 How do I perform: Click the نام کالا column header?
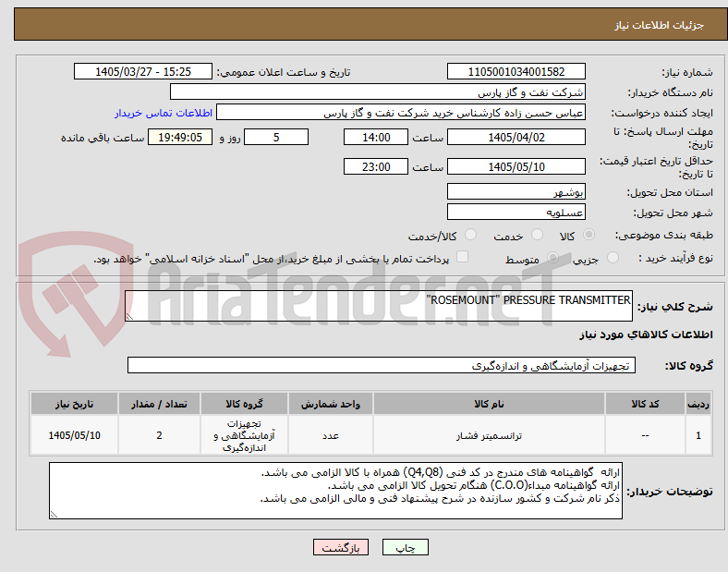click(489, 404)
